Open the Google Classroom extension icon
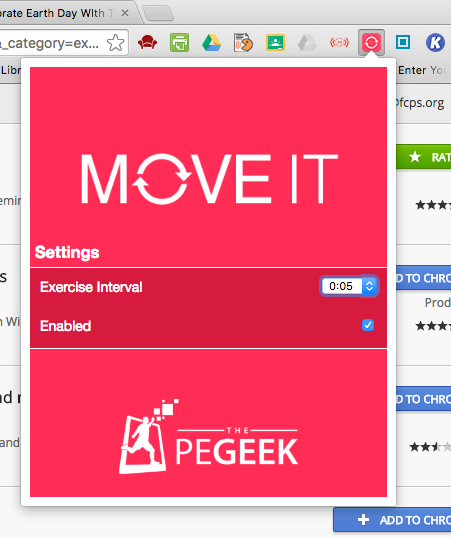 coord(275,43)
